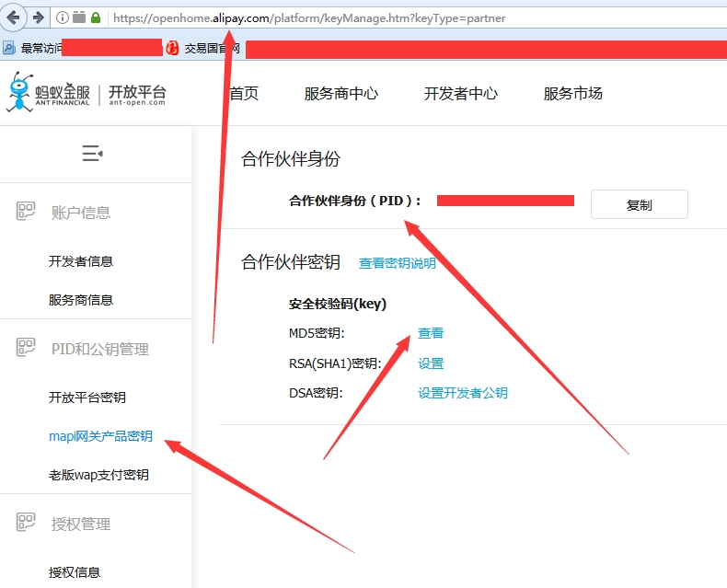The image size is (727, 588).
Task: Click the 合作伙伴密钥 section heading
Action: 291,262
